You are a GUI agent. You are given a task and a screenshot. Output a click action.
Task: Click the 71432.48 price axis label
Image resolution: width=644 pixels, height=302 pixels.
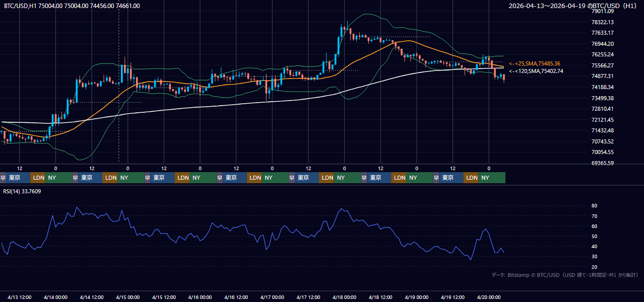coord(603,130)
